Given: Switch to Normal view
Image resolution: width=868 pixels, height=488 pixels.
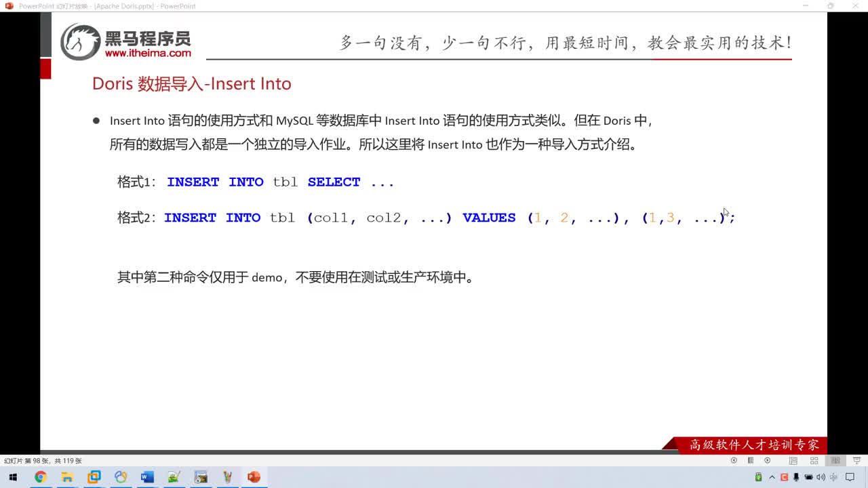Looking at the screenshot, I should (793, 460).
